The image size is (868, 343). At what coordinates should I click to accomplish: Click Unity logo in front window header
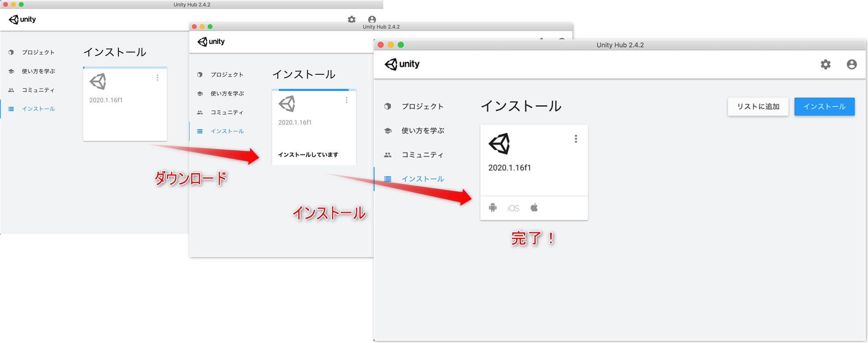[402, 64]
